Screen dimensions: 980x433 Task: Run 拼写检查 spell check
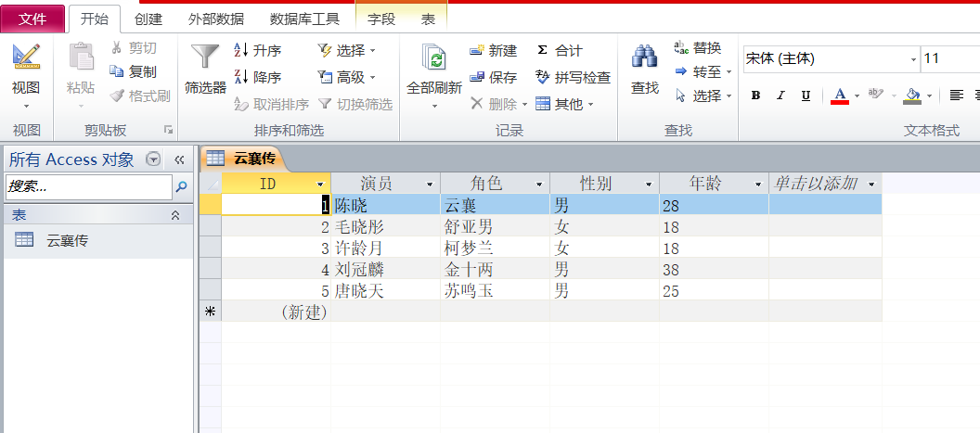click(x=574, y=78)
